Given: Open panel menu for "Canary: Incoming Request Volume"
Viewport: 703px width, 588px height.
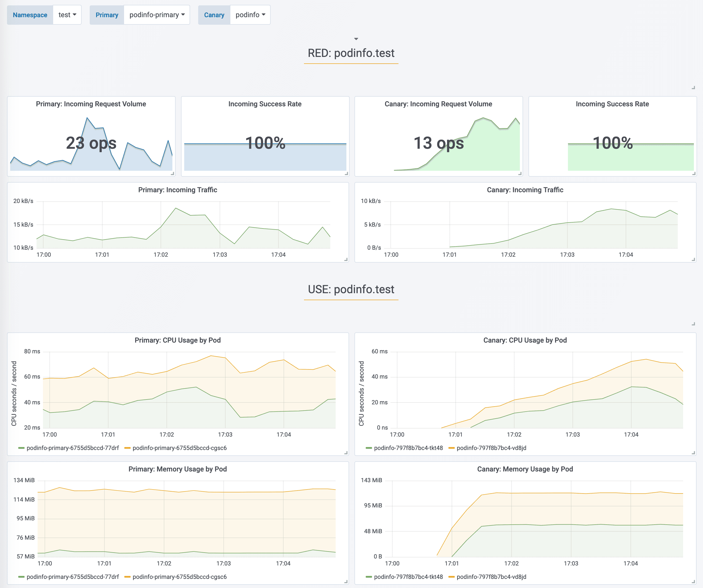Looking at the screenshot, I should pos(439,104).
